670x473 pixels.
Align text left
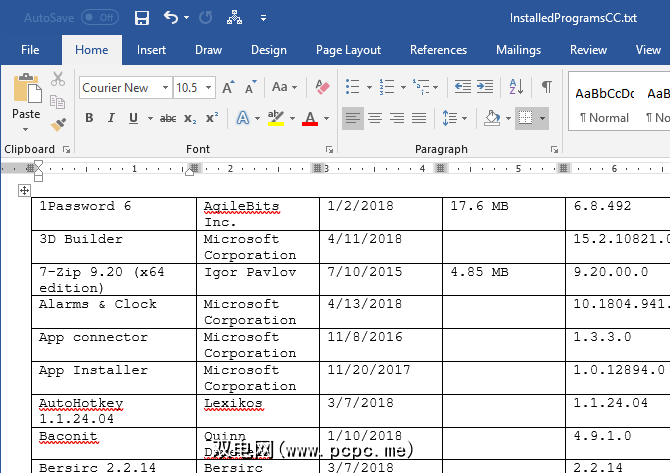353,118
